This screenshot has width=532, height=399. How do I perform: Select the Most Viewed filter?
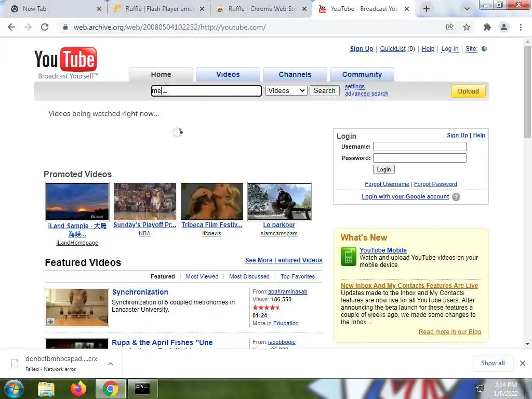point(202,276)
